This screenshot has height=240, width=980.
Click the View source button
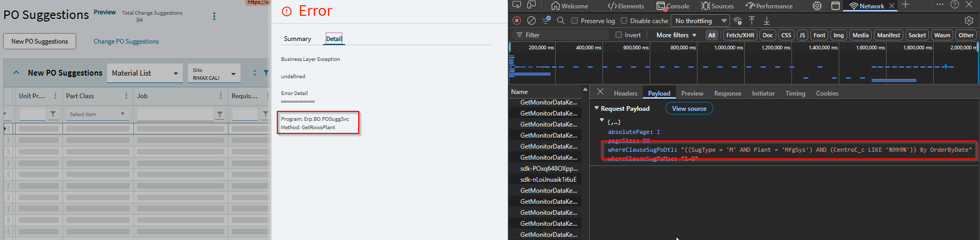click(689, 109)
